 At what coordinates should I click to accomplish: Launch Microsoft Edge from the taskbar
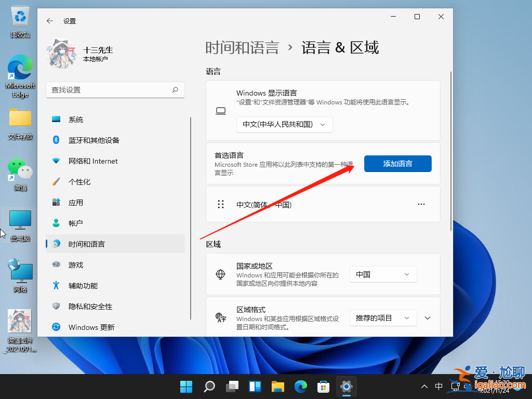click(301, 387)
